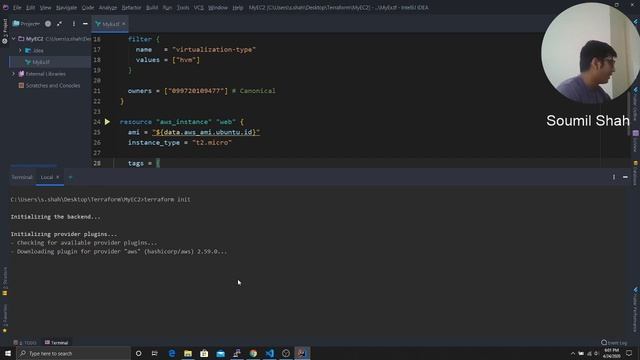Open the Tools menu
The width and height of the screenshot is (640, 360).
(x=183, y=7)
